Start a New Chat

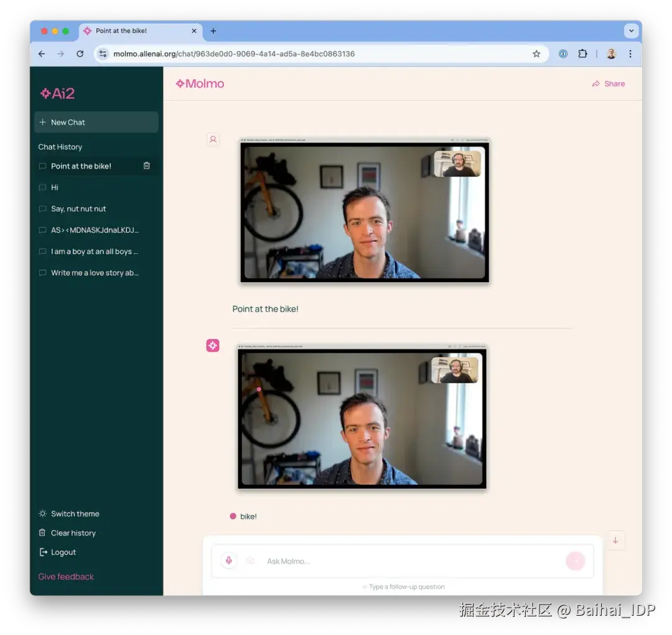tap(96, 122)
